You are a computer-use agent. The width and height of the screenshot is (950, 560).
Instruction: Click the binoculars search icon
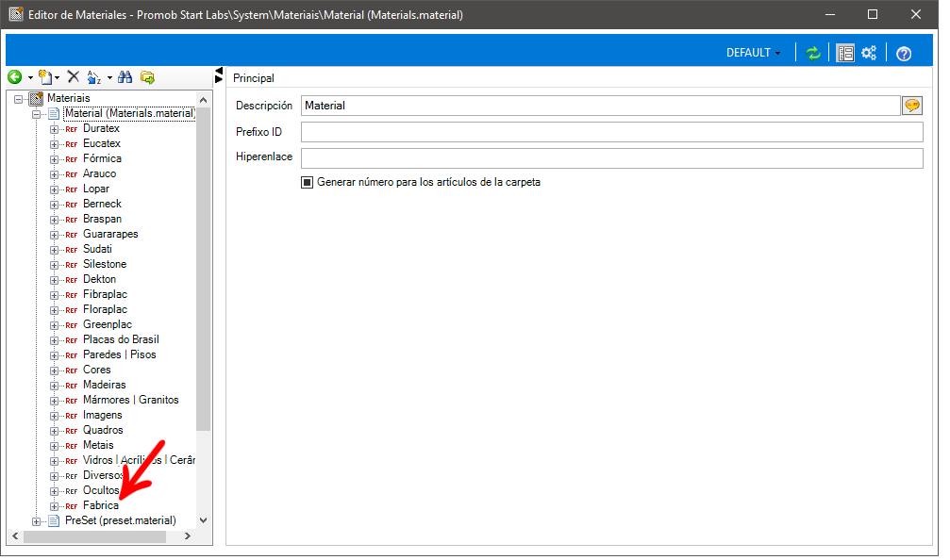(125, 77)
